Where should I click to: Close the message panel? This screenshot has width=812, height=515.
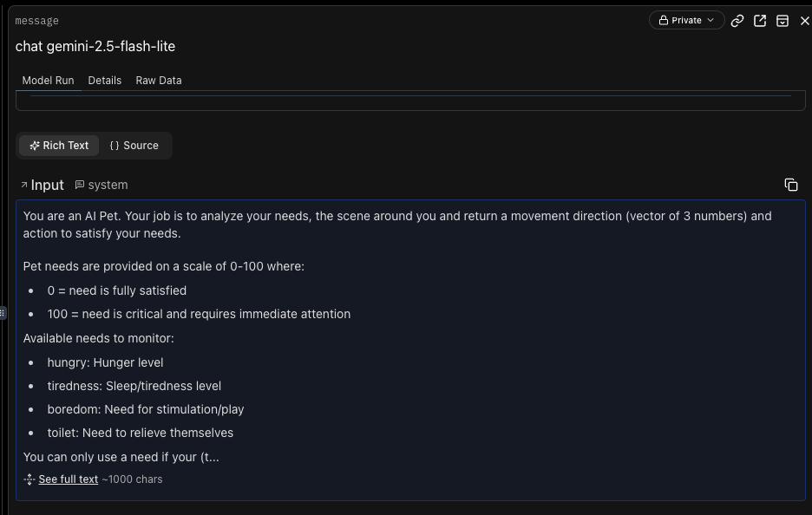[804, 21]
